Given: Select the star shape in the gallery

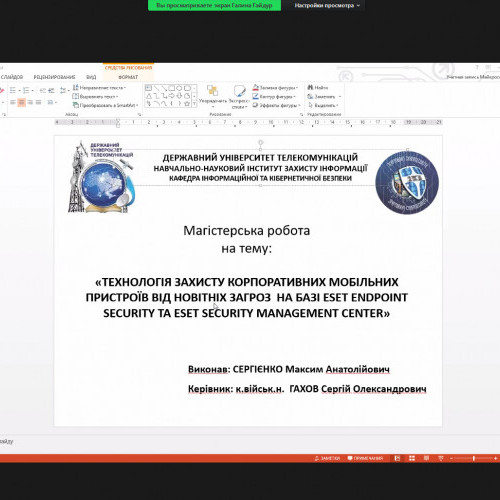Looking at the screenshot, I should point(187,104).
